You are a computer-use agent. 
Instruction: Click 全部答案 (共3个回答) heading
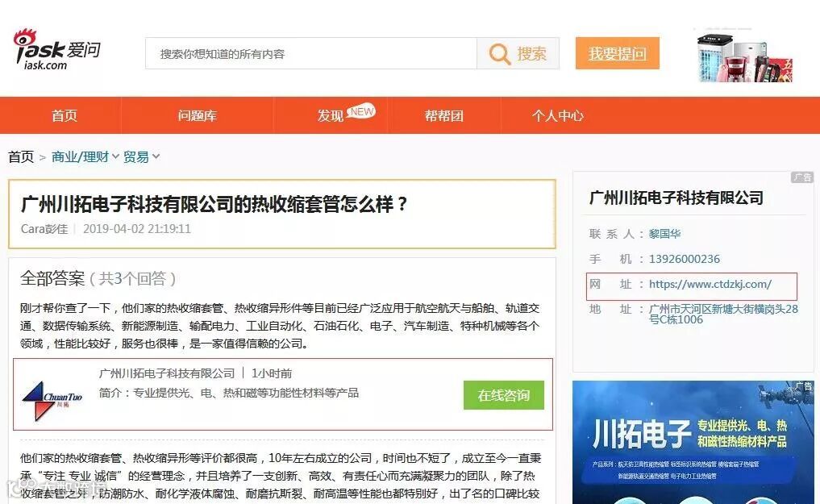(x=98, y=278)
